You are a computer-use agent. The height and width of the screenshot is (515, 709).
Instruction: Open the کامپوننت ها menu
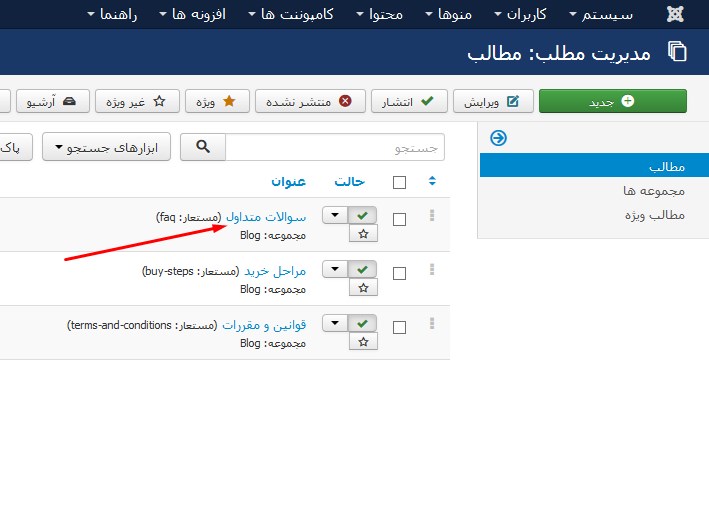click(x=291, y=14)
